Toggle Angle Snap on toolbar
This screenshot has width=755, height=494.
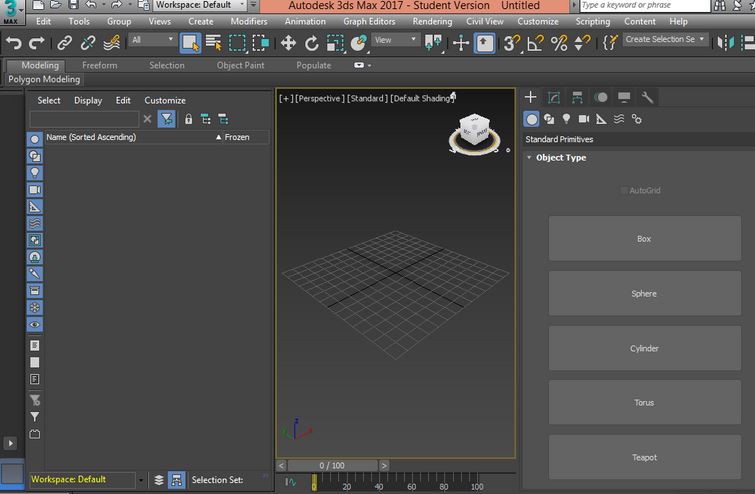pyautogui.click(x=535, y=43)
